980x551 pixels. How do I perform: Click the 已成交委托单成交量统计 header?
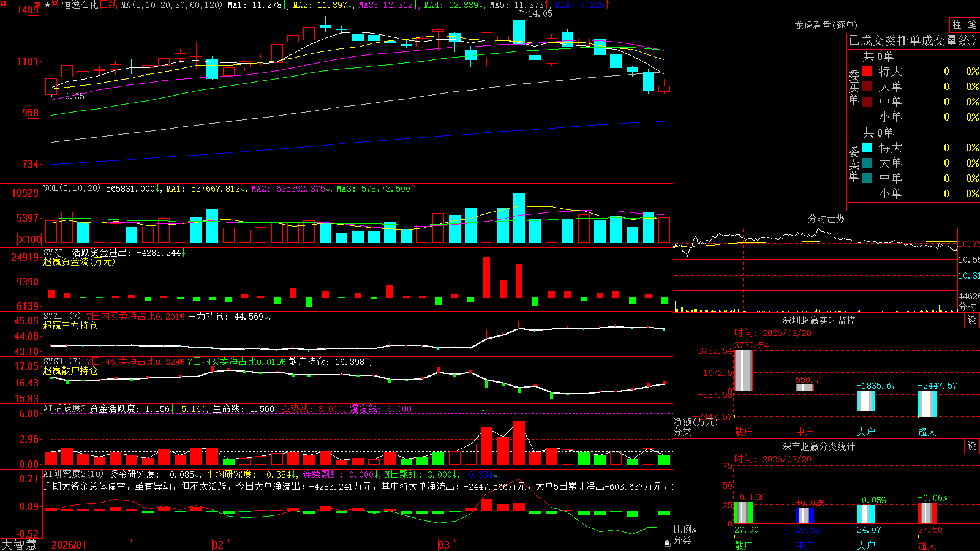click(914, 40)
